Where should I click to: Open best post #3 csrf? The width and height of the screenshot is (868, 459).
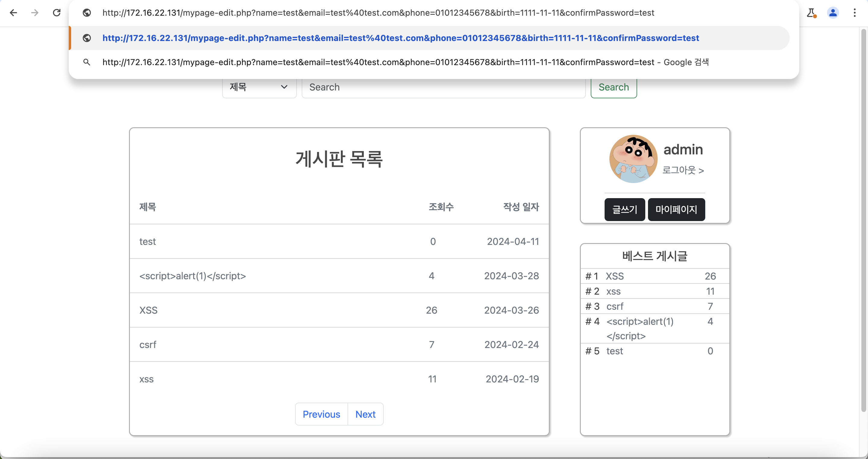click(615, 306)
